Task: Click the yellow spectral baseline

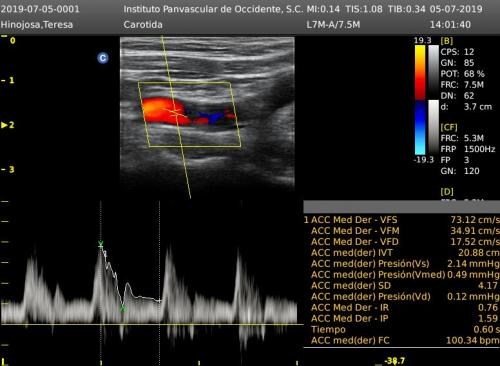Action: 152,324
